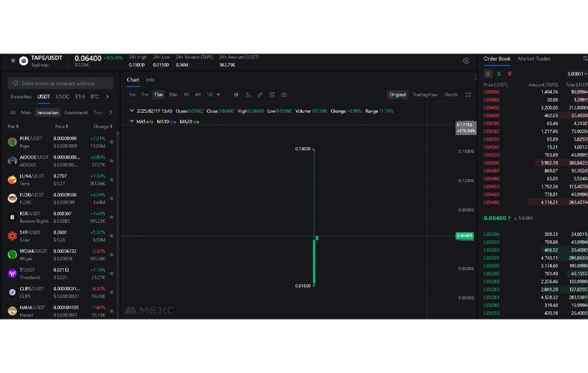The width and height of the screenshot is (588, 373).
Task: Open 1D interval dropdown arrow
Action: click(219, 95)
